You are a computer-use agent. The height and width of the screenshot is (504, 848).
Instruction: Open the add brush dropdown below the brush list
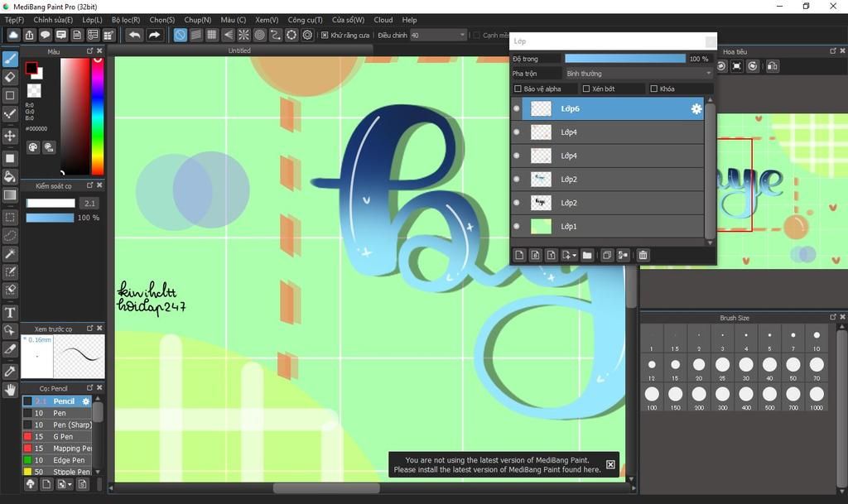coord(65,484)
